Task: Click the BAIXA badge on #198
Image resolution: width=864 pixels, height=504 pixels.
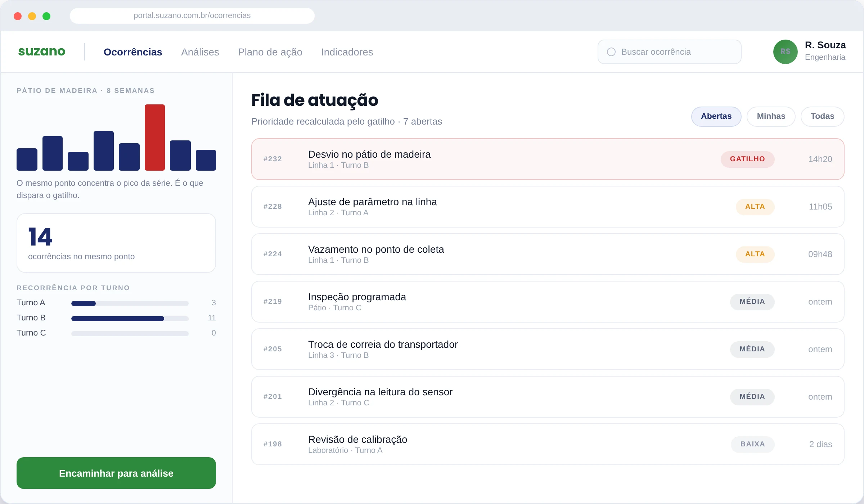Action: tap(752, 444)
